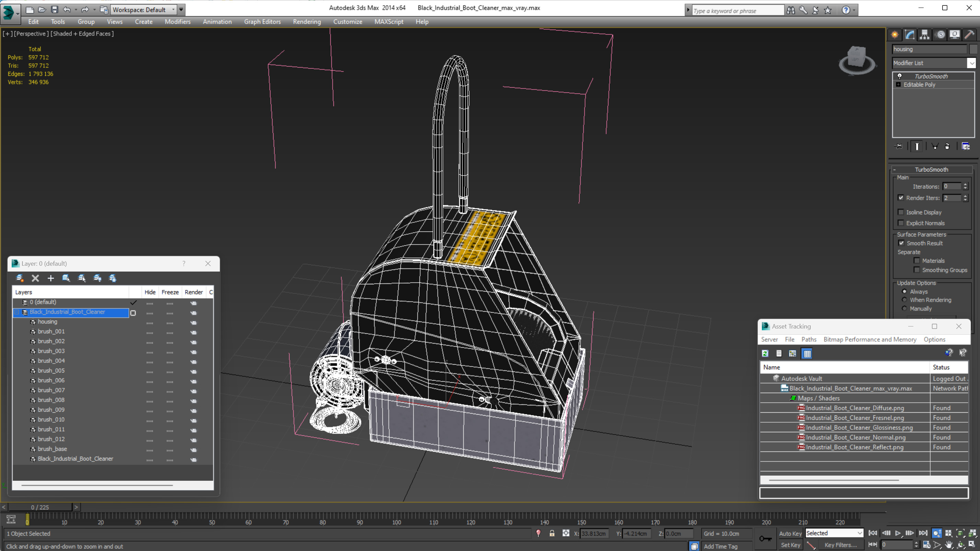Click Refresh icon in Asset Tracking
Screen dimensions: 980x551
point(765,354)
